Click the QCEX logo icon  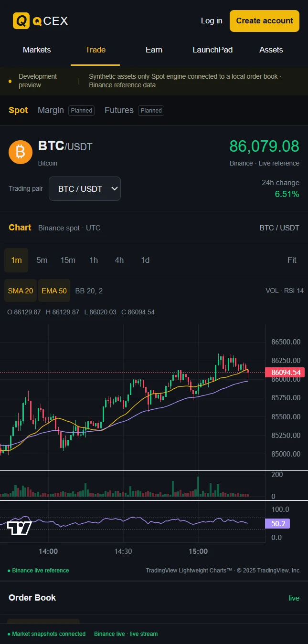pyautogui.click(x=21, y=21)
